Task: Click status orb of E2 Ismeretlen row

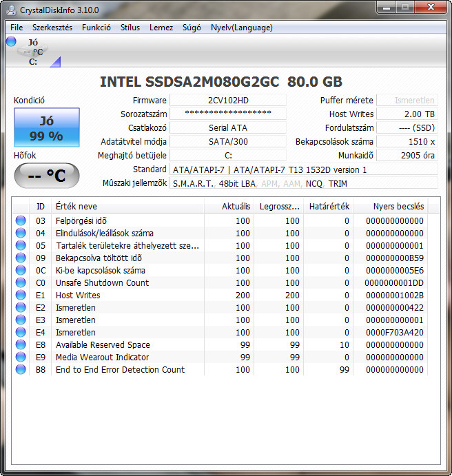Action: pyautogui.click(x=21, y=307)
